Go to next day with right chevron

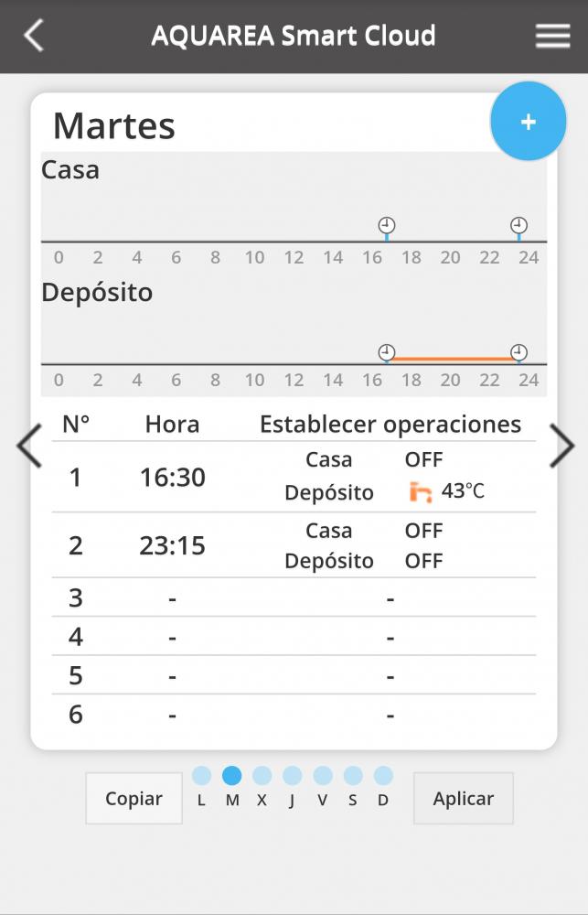pos(562,446)
